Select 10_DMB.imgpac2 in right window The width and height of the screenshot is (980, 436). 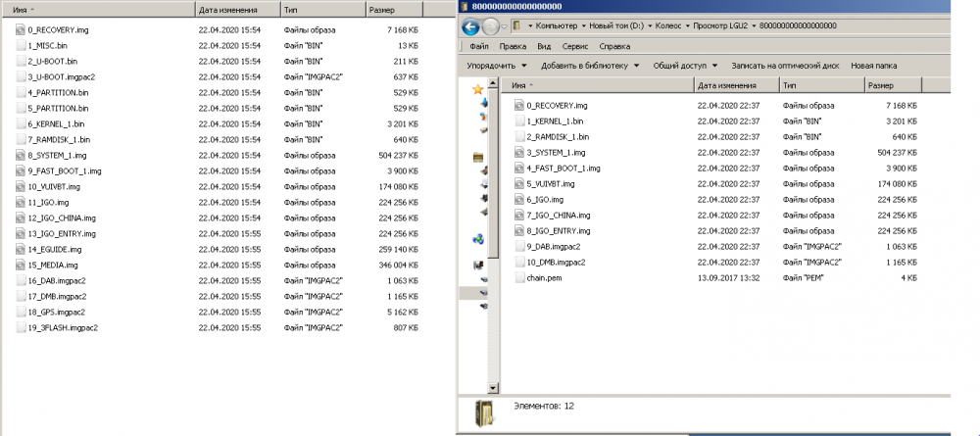(556, 262)
